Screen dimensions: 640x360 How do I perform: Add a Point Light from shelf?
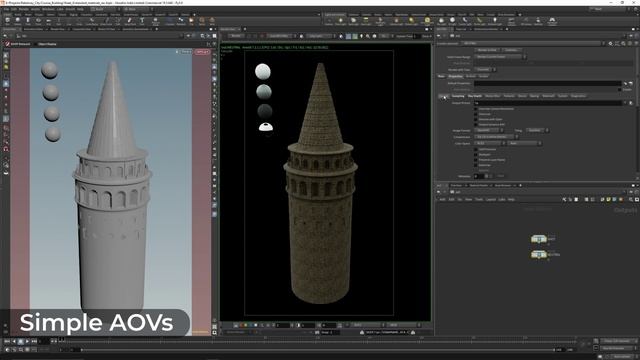click(340, 21)
